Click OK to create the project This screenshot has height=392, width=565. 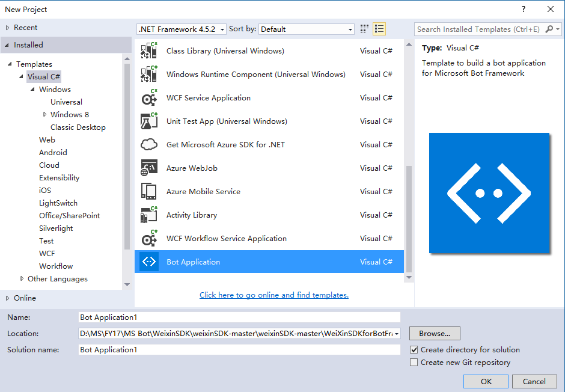pyautogui.click(x=486, y=381)
